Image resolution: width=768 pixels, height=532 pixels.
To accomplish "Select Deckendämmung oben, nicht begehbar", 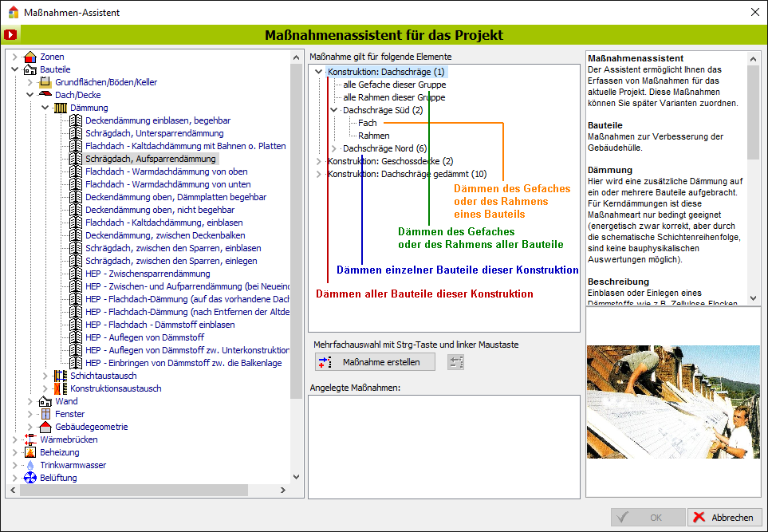I will pyautogui.click(x=160, y=210).
